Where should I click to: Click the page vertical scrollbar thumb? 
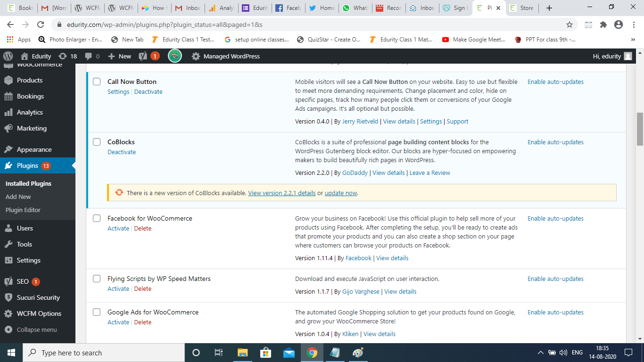click(x=640, y=129)
